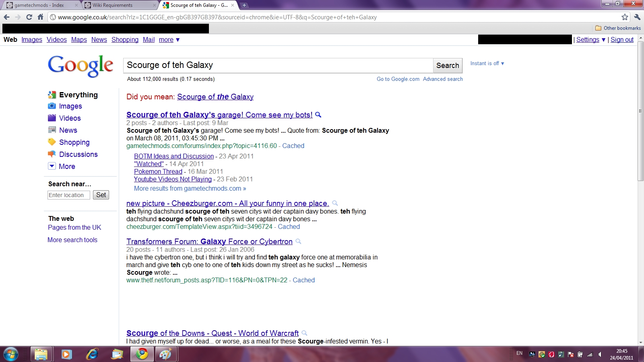Open the Paint palette icon in the taskbar

click(165, 354)
